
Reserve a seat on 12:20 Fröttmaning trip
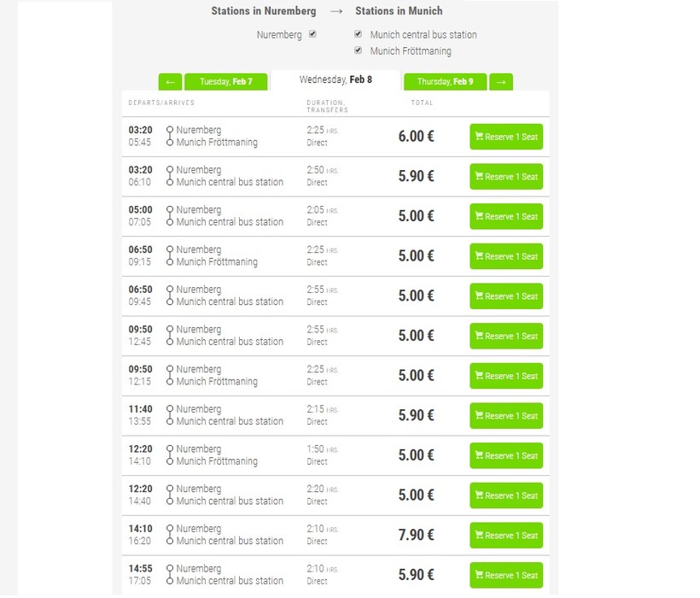(506, 456)
